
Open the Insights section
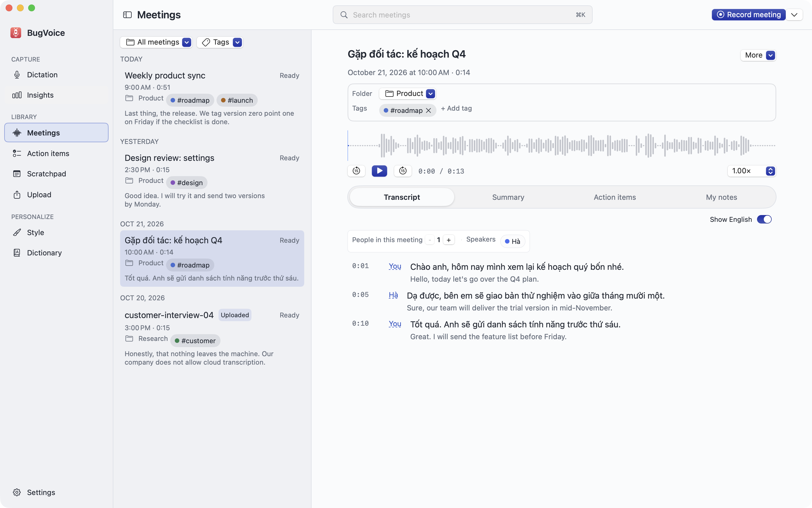[x=56, y=95]
